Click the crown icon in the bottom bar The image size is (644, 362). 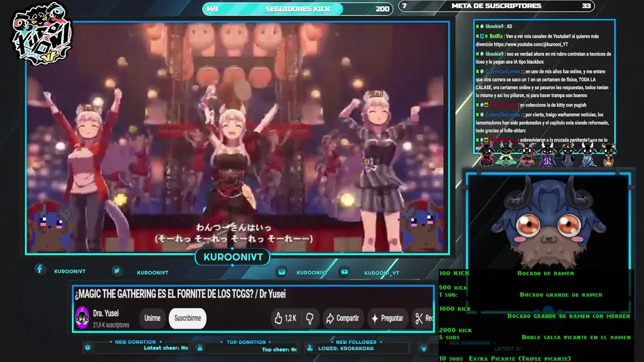[x=424, y=347]
